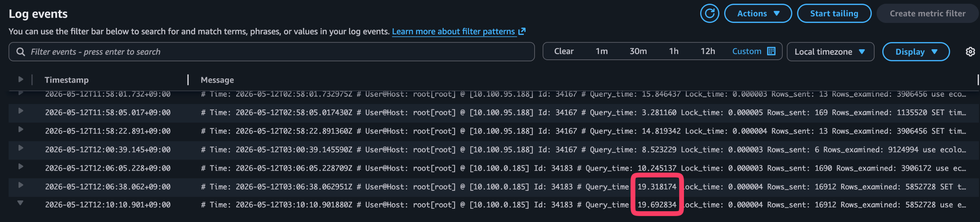This screenshot has width=980, height=222.
Task: Expand the 12:06:05.228 log row
Action: [x=21, y=167]
